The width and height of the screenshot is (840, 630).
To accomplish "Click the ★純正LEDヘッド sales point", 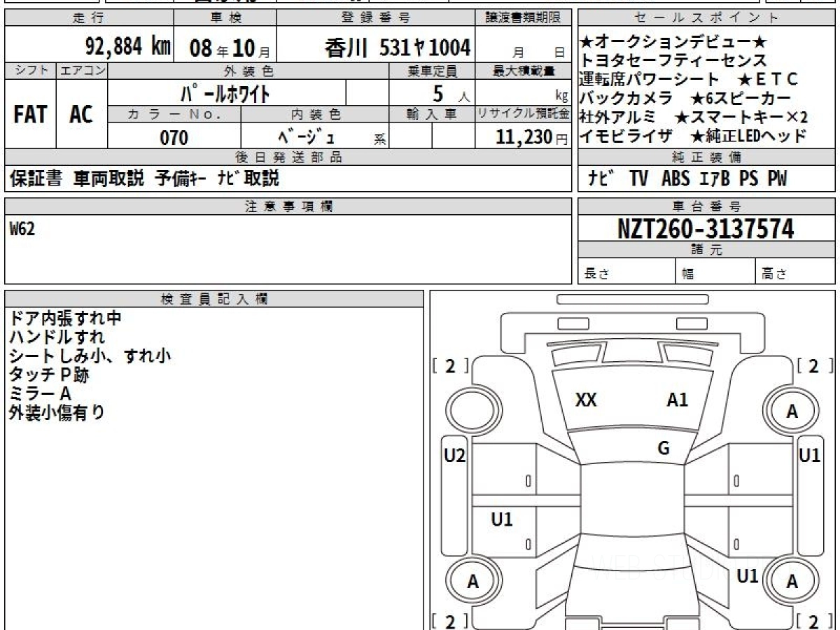I will [748, 136].
